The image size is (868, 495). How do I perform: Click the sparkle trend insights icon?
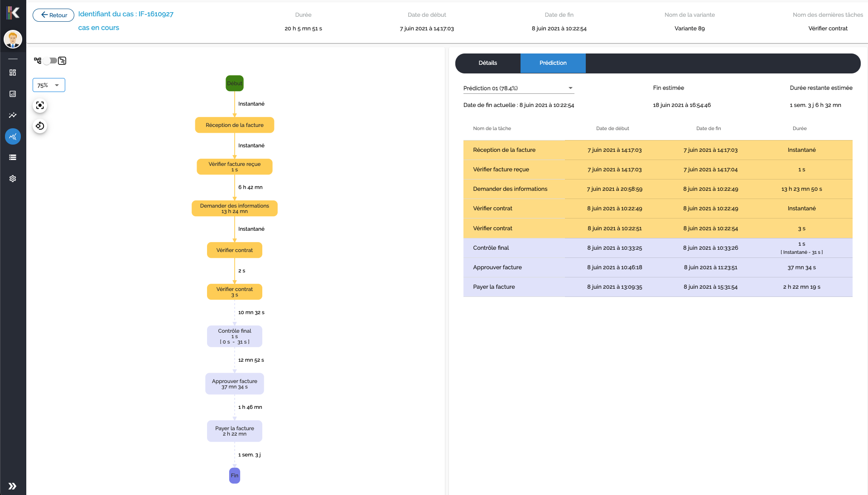click(x=13, y=115)
